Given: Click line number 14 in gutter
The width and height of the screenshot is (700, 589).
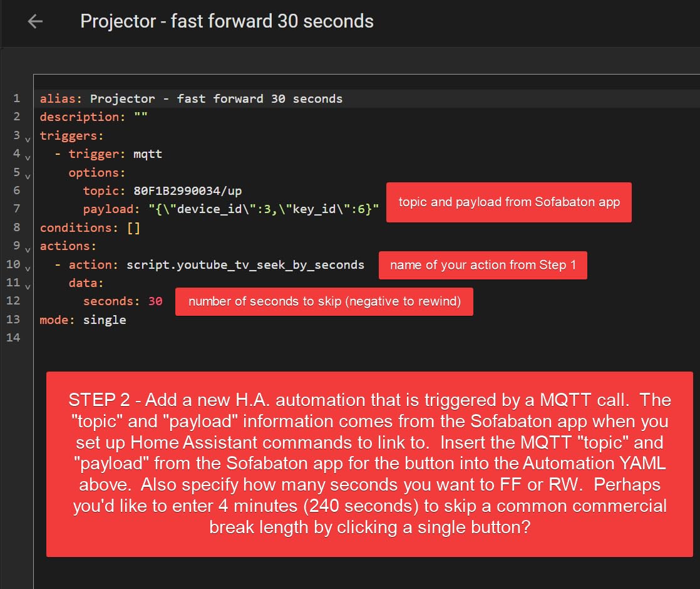Looking at the screenshot, I should pyautogui.click(x=14, y=338).
